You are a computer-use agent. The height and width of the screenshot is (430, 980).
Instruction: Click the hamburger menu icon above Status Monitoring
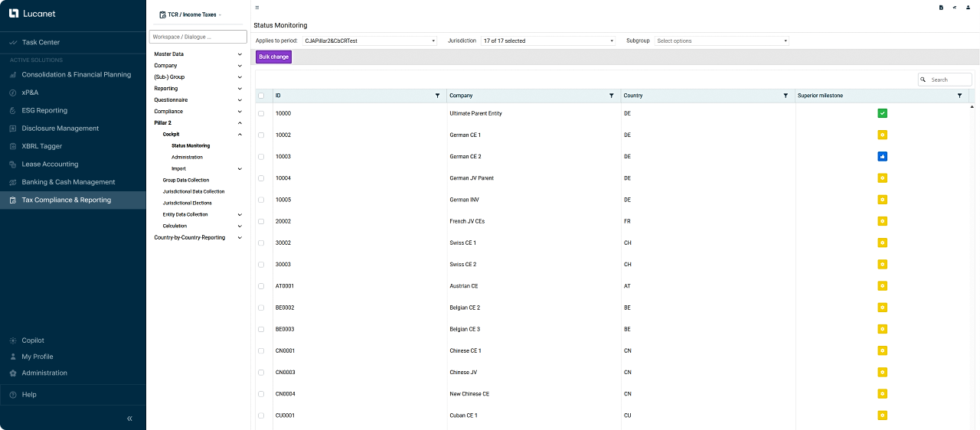pyautogui.click(x=257, y=8)
